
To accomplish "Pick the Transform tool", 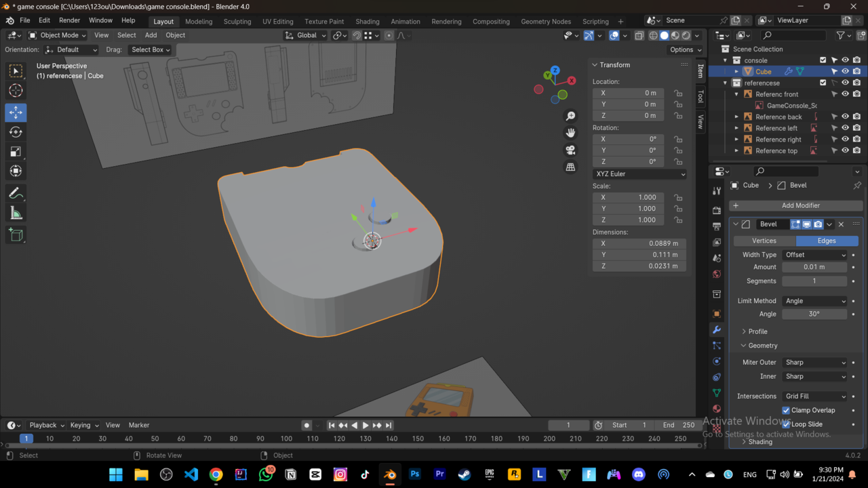I will 16,171.
